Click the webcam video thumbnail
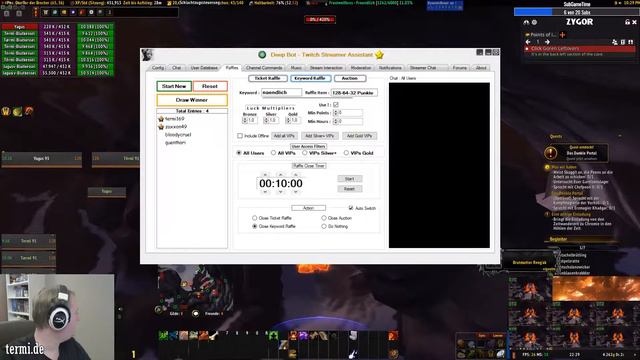640x360 pixels. click(57, 317)
